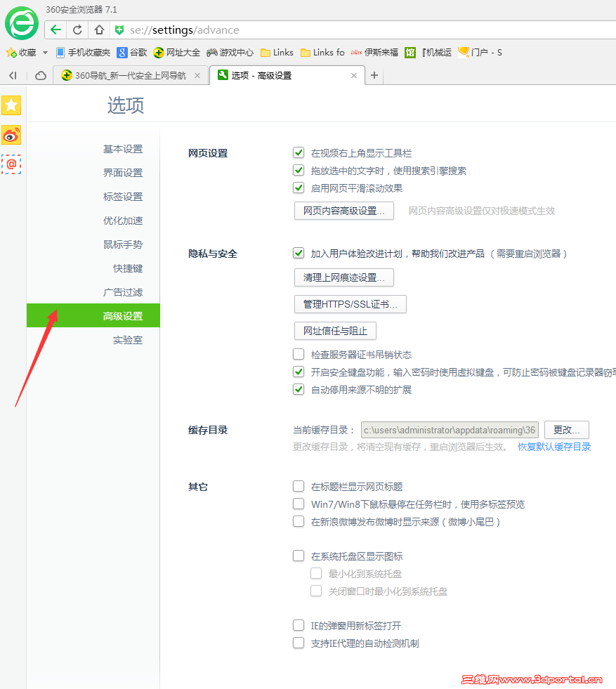
Task: Open the home page icon
Action: pos(99,30)
